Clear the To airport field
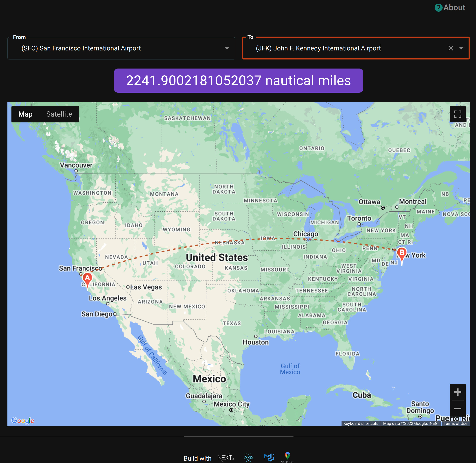Viewport: 476px width, 463px height. click(450, 48)
